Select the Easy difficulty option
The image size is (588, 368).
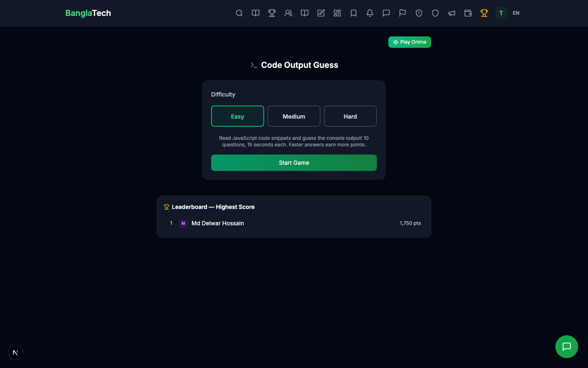(238, 116)
